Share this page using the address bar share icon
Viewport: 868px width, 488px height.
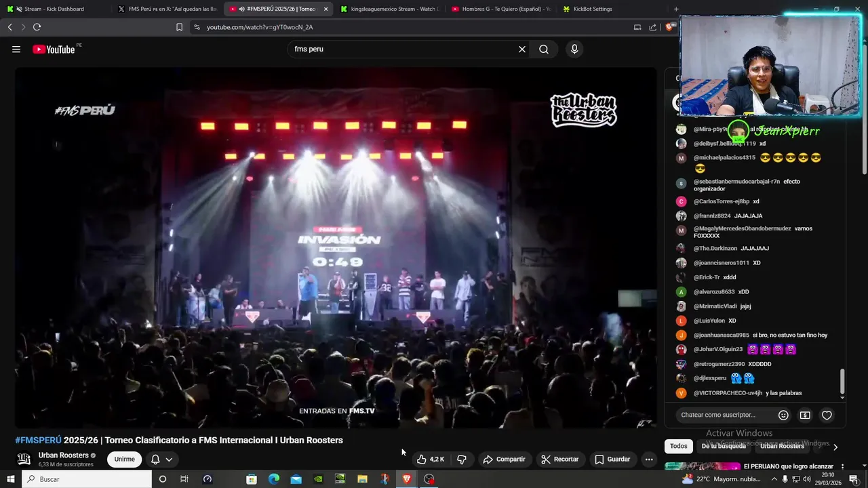coord(652,27)
